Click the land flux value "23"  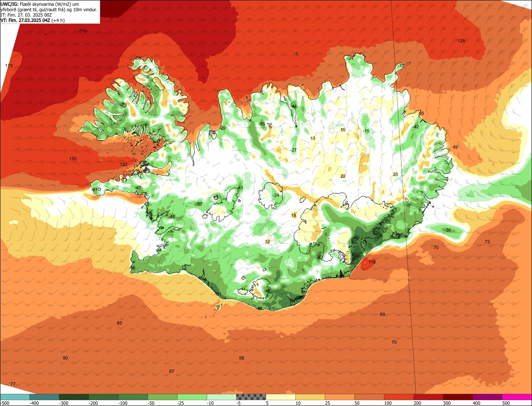(x=395, y=174)
